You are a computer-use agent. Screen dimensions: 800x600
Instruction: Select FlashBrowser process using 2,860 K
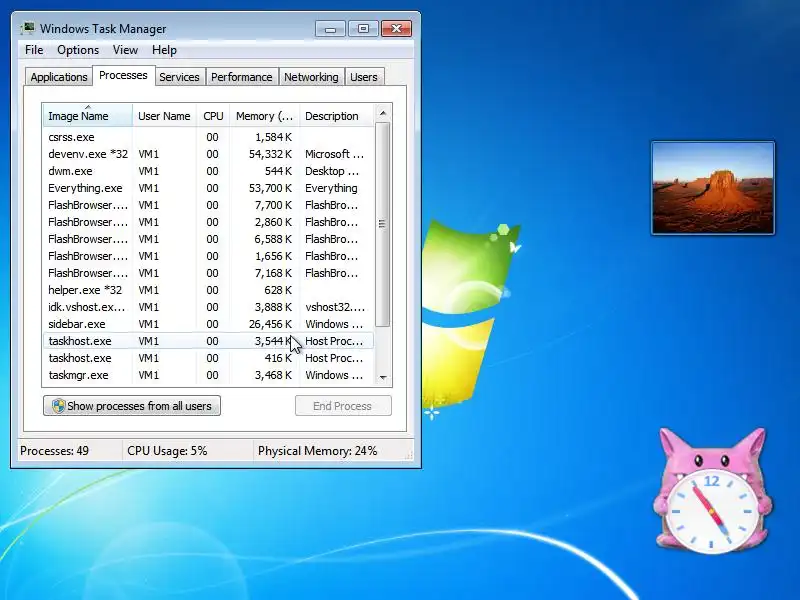209,222
